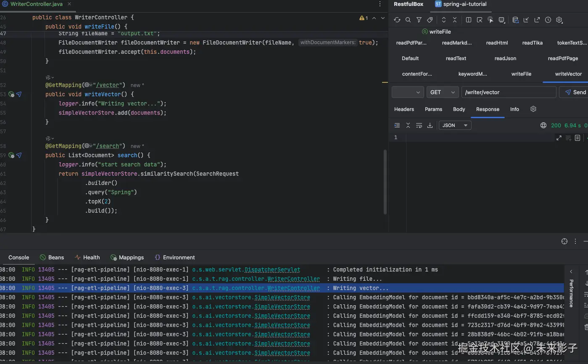588x364 pixels.
Task: Open the GET method dropdown
Action: pos(442,92)
